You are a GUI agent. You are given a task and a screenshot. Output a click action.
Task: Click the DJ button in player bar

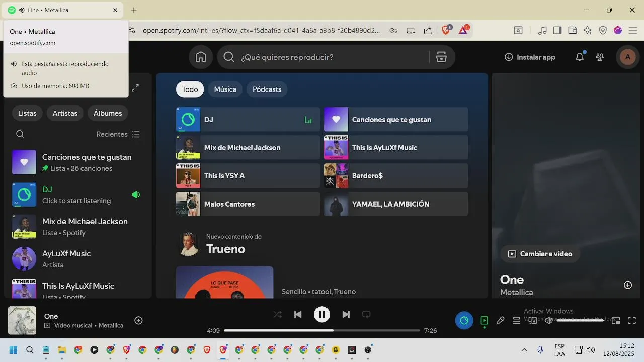[464, 320]
